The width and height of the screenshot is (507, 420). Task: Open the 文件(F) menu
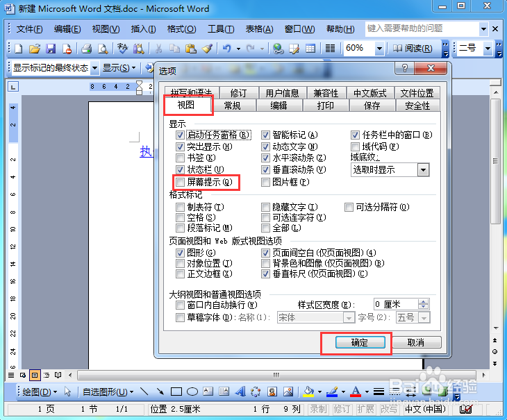(x=29, y=29)
